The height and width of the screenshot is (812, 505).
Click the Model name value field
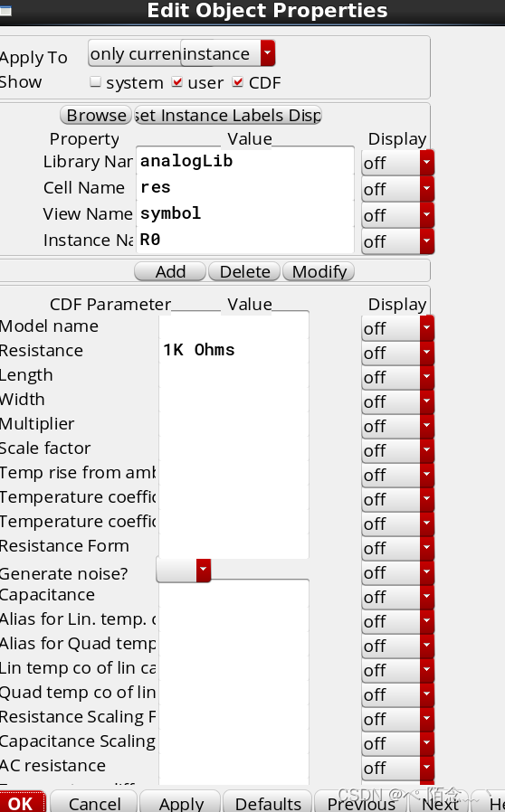[233, 326]
